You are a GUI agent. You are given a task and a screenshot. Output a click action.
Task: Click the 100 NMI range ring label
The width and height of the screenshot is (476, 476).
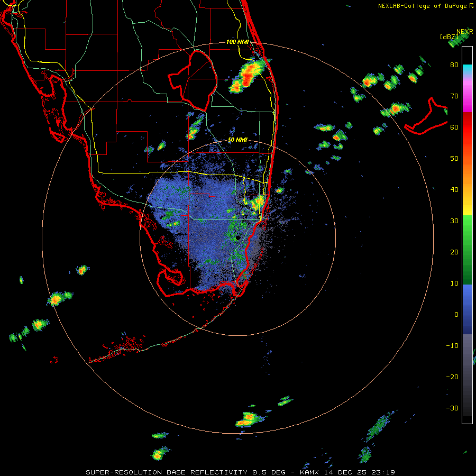tap(237, 42)
